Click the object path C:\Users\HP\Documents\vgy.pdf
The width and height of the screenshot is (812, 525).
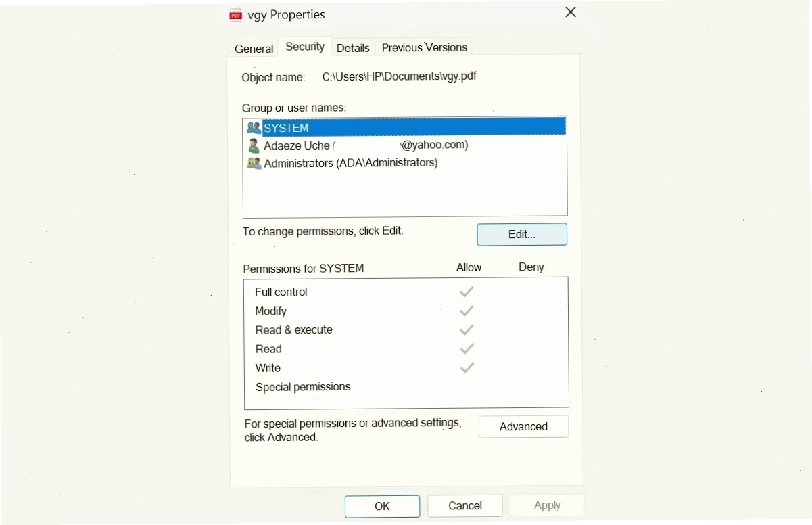click(x=399, y=76)
